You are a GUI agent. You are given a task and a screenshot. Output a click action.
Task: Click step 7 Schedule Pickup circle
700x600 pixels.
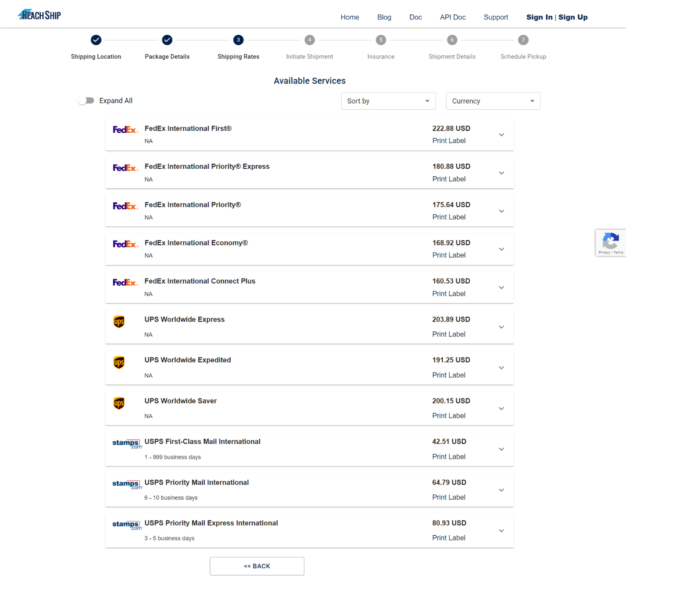(523, 40)
